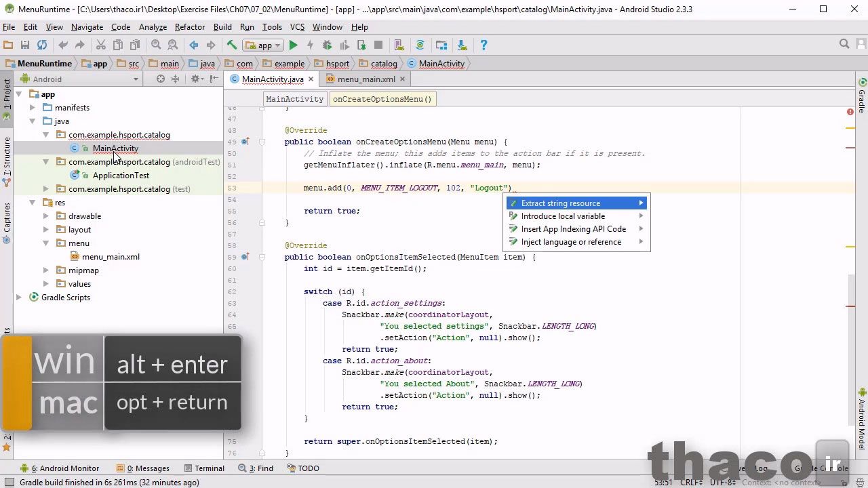Click Collapse All icon in project panel
This screenshot has height=488, width=868.
(175, 79)
